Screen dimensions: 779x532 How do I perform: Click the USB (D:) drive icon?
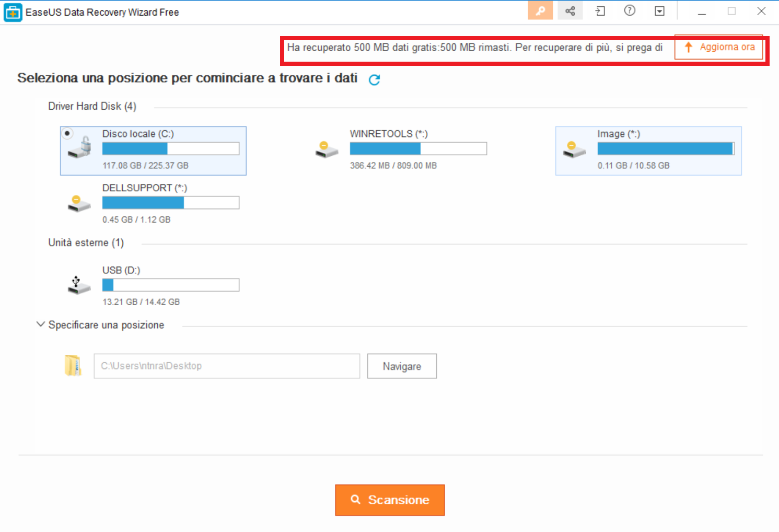pos(79,285)
